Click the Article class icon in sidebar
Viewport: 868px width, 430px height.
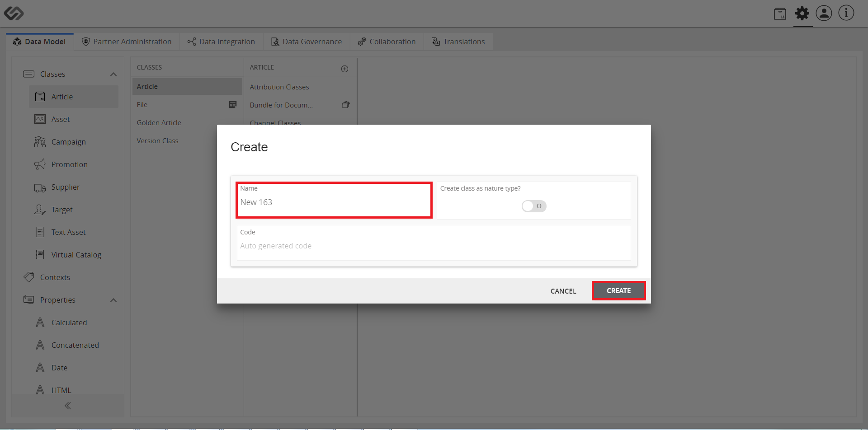pos(40,96)
